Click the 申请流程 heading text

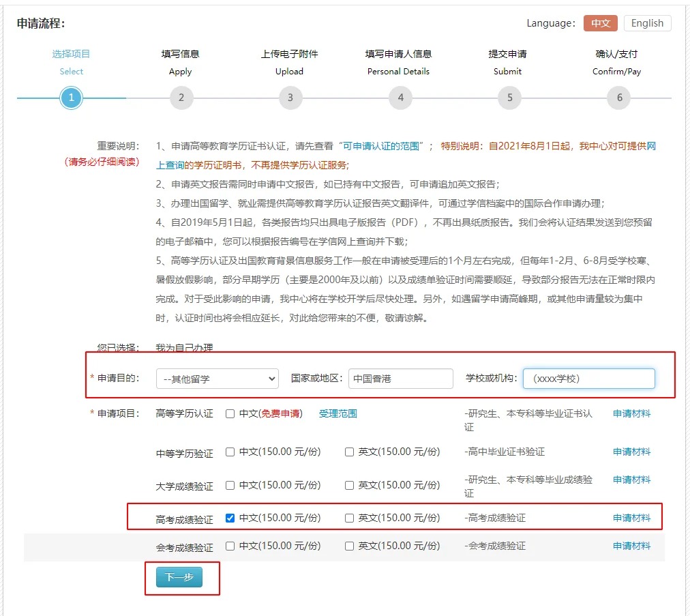click(x=41, y=23)
